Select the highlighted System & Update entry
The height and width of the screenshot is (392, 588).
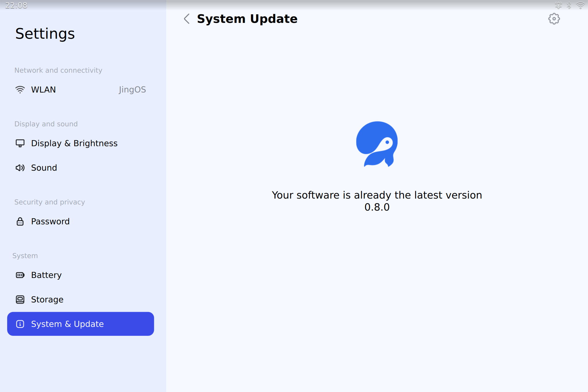67,324
